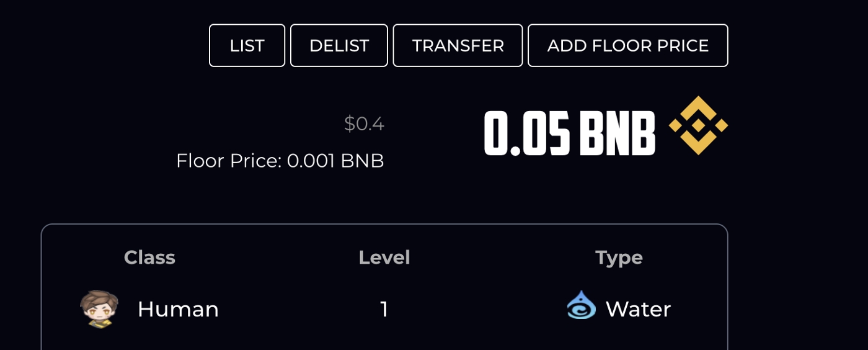Select the Human class avatar icon
Screen dimensions: 868x350
coord(99,309)
